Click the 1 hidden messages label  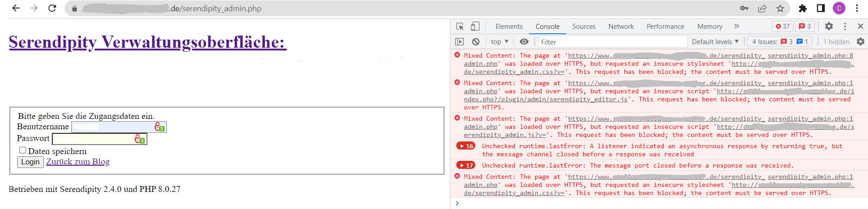(836, 42)
